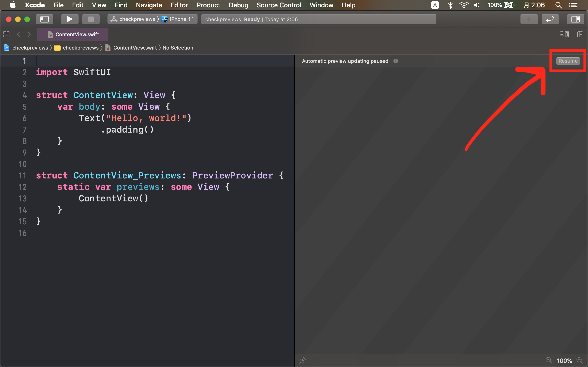Toggle the Navigator sidebar panel
Screen dimensions: 588x367
[45, 19]
